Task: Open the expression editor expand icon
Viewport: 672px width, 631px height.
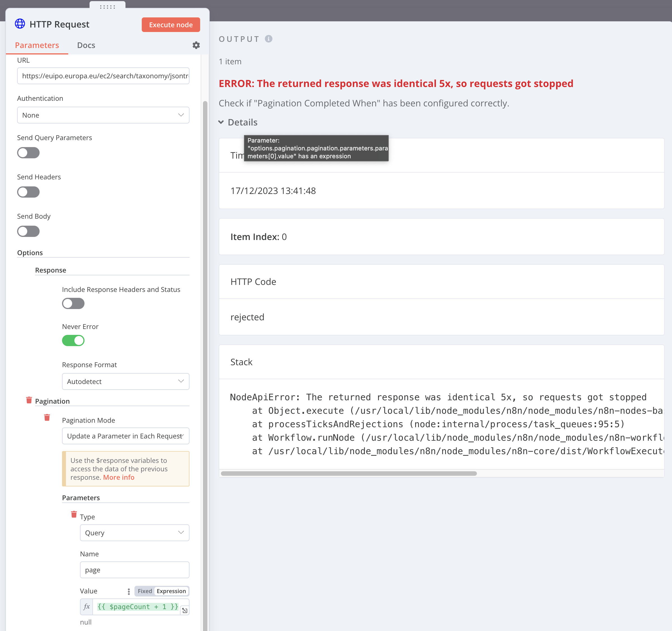Action: 185,611
